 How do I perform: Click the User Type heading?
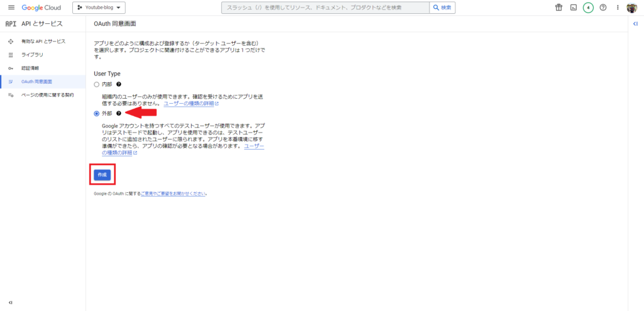point(107,74)
